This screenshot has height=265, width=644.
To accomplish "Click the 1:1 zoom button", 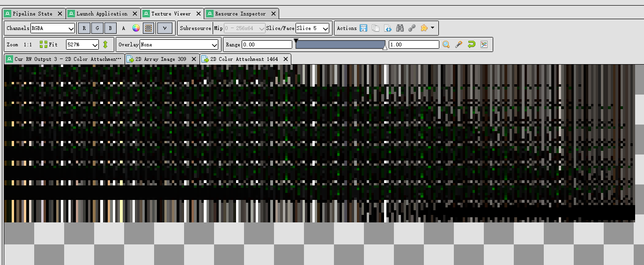I will tap(28, 44).
